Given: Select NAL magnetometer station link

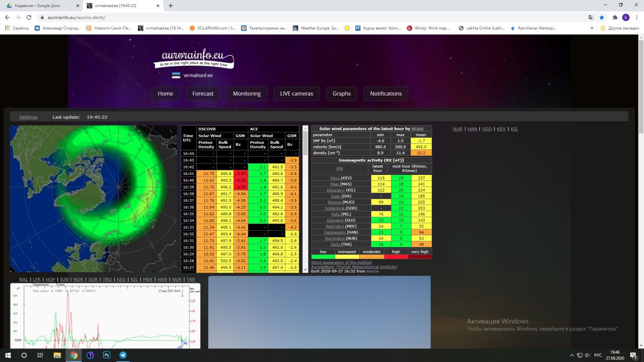Looking at the screenshot, I should [24, 280].
